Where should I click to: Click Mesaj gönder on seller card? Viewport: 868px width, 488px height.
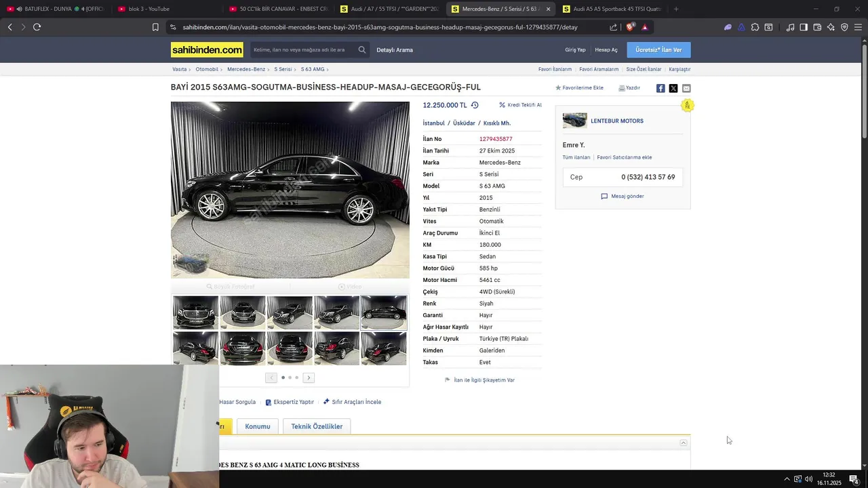click(x=623, y=196)
